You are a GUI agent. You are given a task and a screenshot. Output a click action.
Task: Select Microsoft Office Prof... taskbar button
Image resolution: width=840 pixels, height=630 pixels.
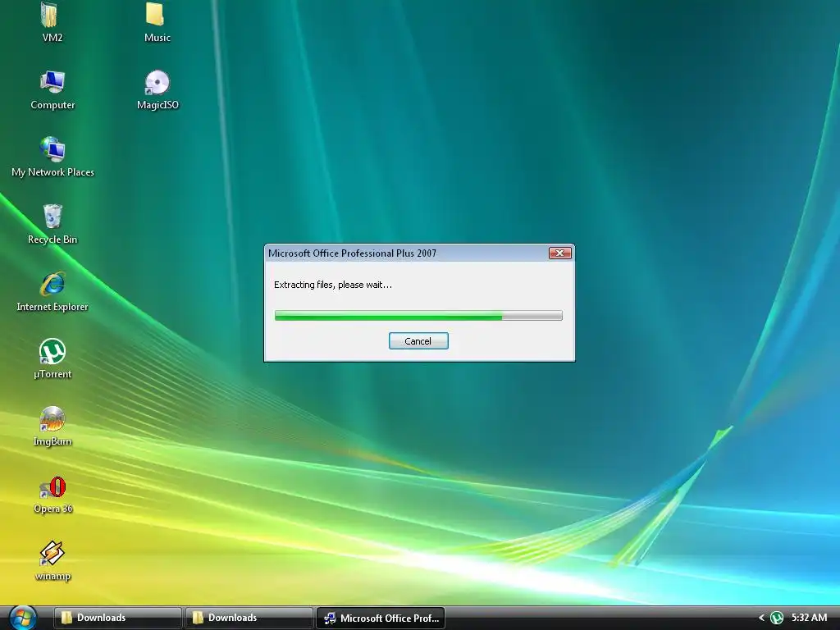381,618
